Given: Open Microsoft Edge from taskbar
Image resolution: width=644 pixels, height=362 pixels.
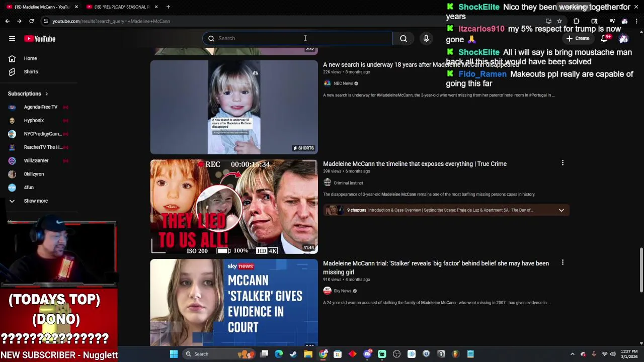Looking at the screenshot, I should pos(279,354).
